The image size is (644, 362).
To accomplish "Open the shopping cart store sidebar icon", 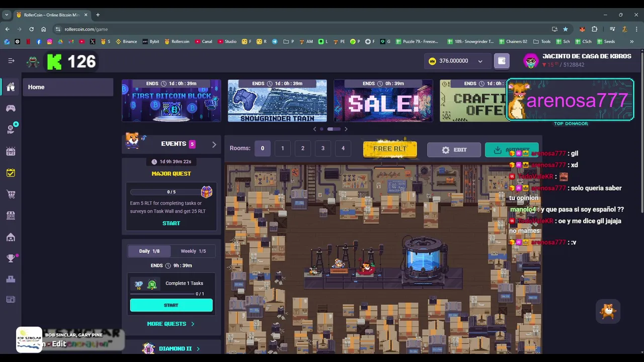I will tap(11, 194).
